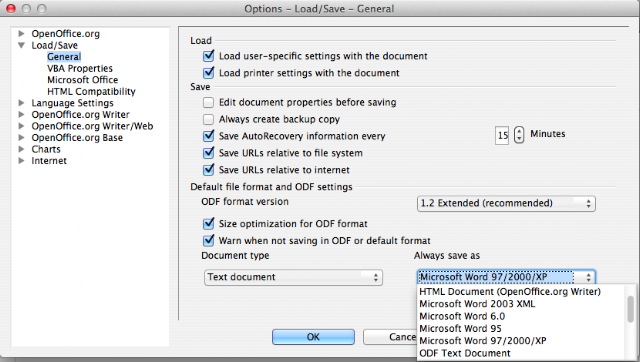Expand the Internet tree node

(22, 161)
